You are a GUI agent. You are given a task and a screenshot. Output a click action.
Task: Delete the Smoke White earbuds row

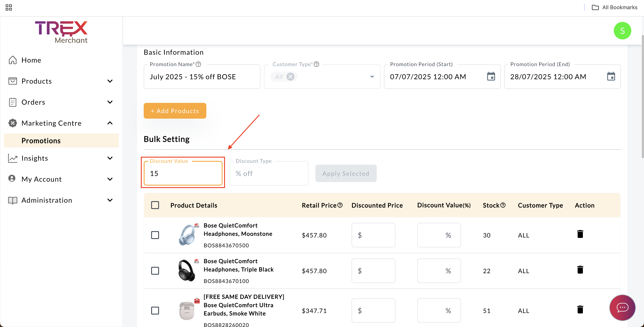pos(580,309)
